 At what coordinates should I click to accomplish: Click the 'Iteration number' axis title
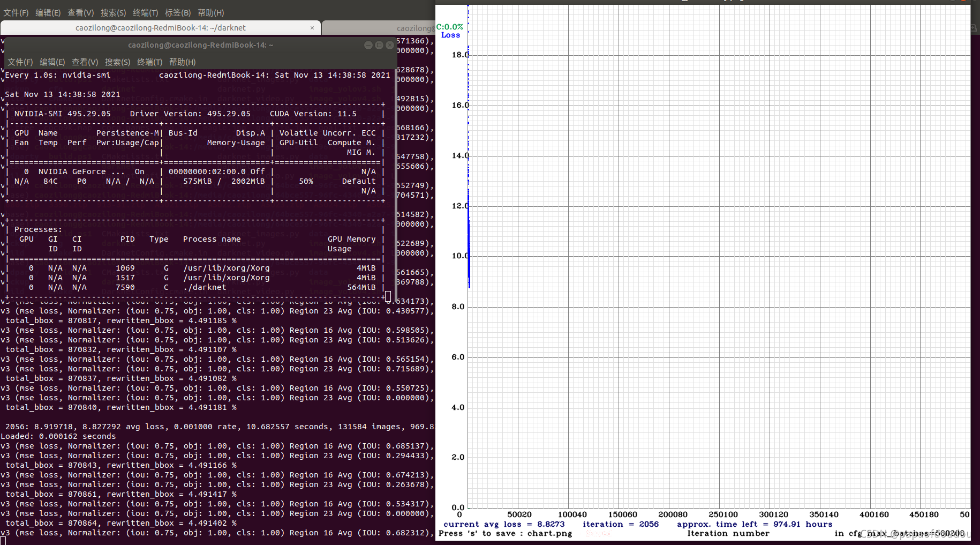pos(728,533)
